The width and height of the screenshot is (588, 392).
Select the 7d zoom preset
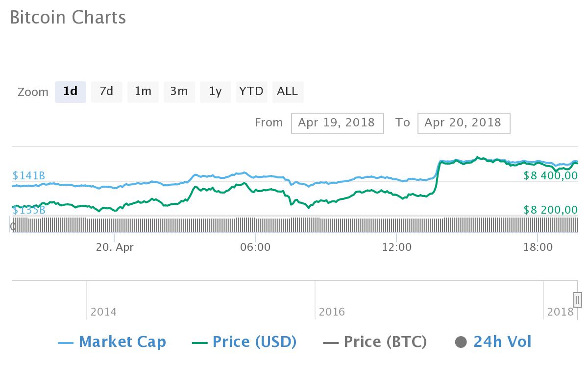(x=106, y=92)
